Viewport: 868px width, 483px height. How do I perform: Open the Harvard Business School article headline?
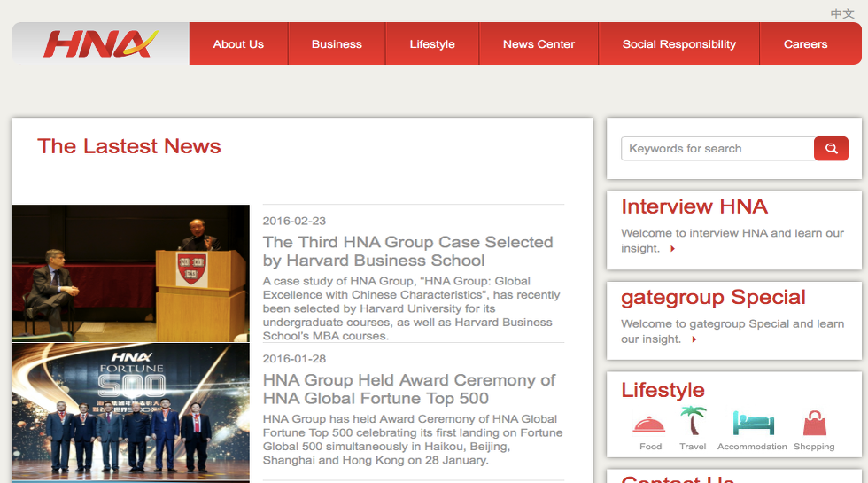click(407, 251)
